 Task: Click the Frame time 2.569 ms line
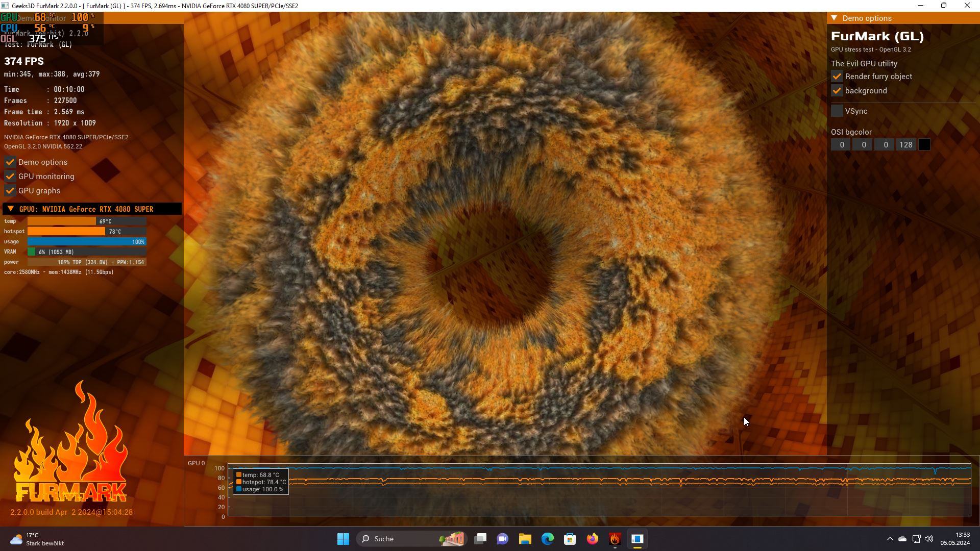click(44, 112)
